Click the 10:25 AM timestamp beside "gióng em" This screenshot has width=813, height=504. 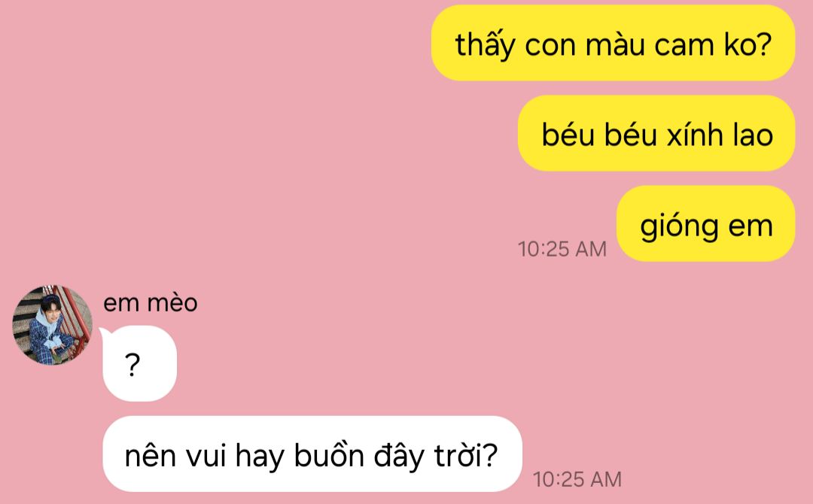coord(562,249)
